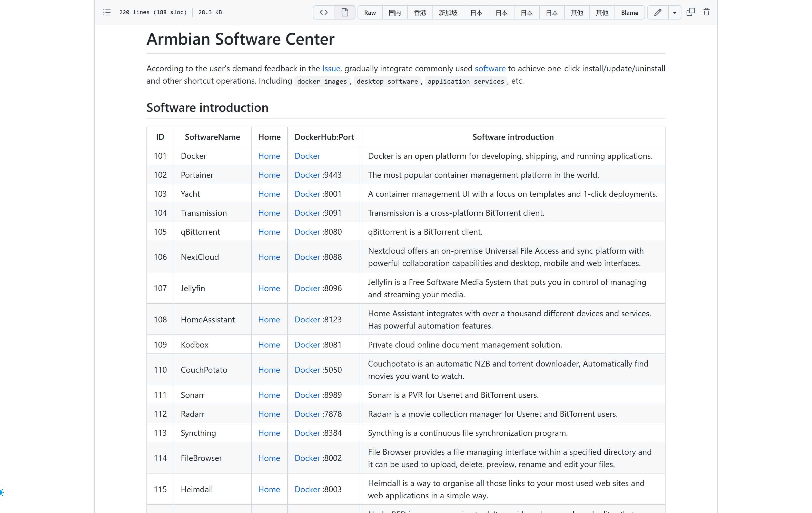The width and height of the screenshot is (812, 513).
Task: Open the edit options dropdown arrow
Action: [675, 13]
